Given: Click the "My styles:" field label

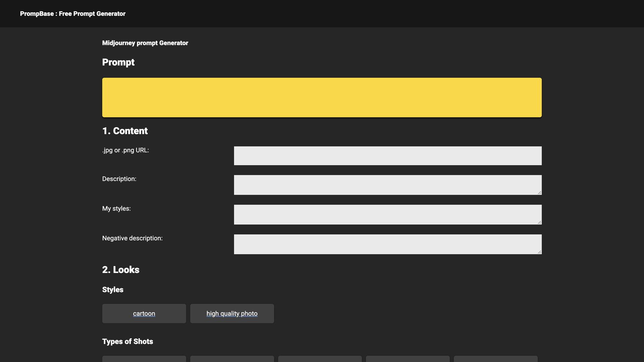Looking at the screenshot, I should click(116, 208).
